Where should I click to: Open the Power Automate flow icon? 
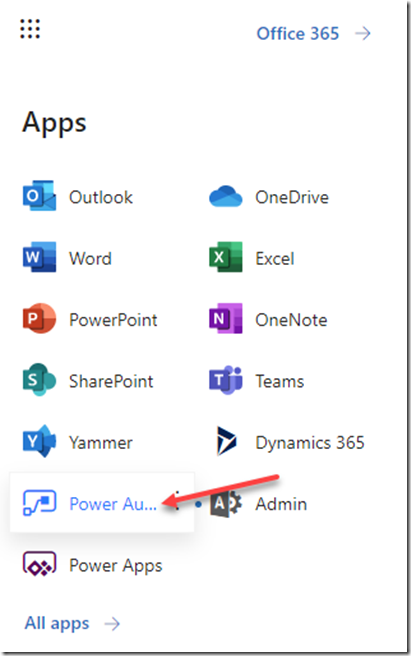coord(39,502)
